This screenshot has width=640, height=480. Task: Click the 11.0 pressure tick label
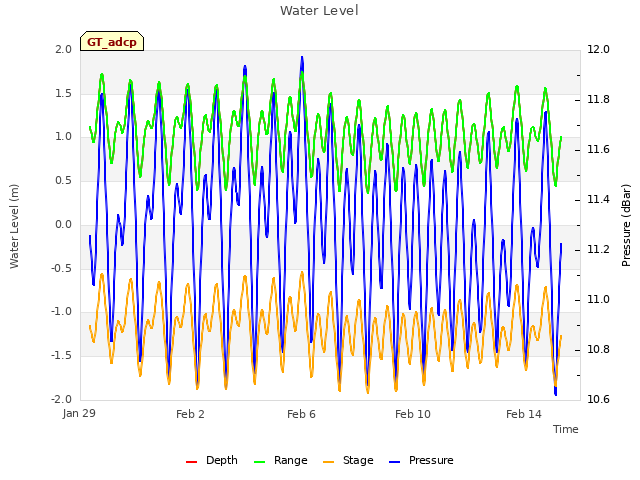tap(598, 300)
